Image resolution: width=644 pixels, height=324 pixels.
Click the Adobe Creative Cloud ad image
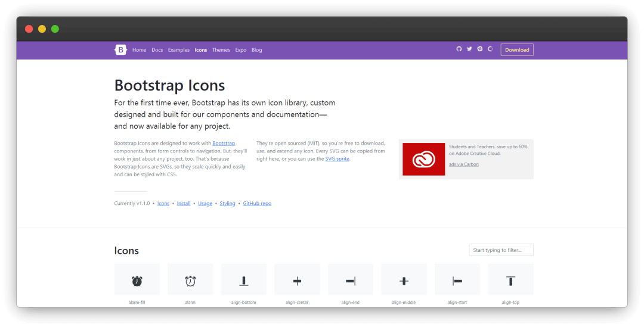click(423, 159)
